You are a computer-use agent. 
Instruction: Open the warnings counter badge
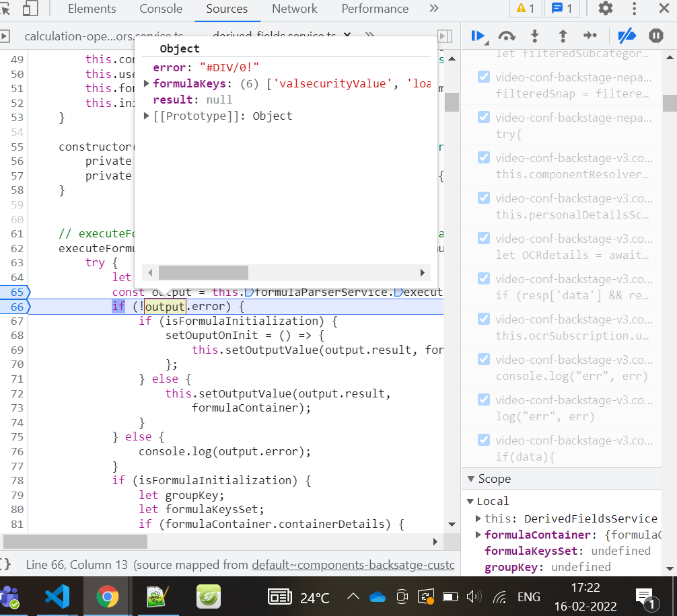point(526,8)
